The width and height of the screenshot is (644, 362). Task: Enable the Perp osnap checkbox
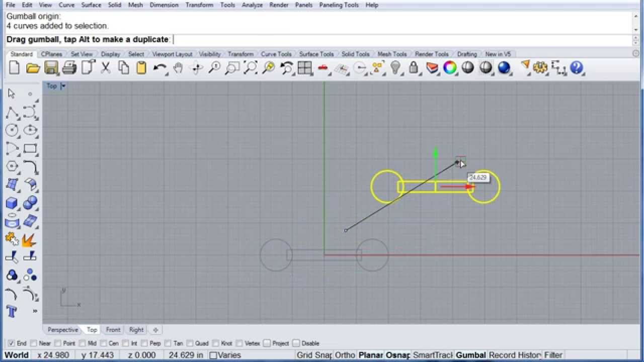144,343
